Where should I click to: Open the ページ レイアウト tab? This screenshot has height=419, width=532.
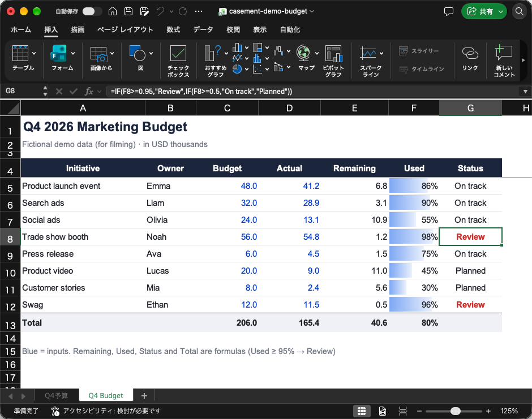point(125,30)
